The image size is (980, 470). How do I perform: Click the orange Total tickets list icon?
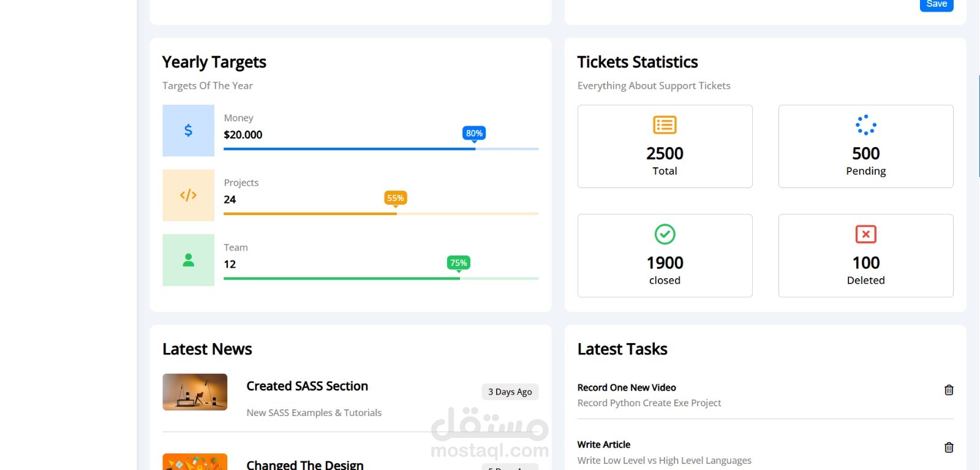tap(665, 125)
